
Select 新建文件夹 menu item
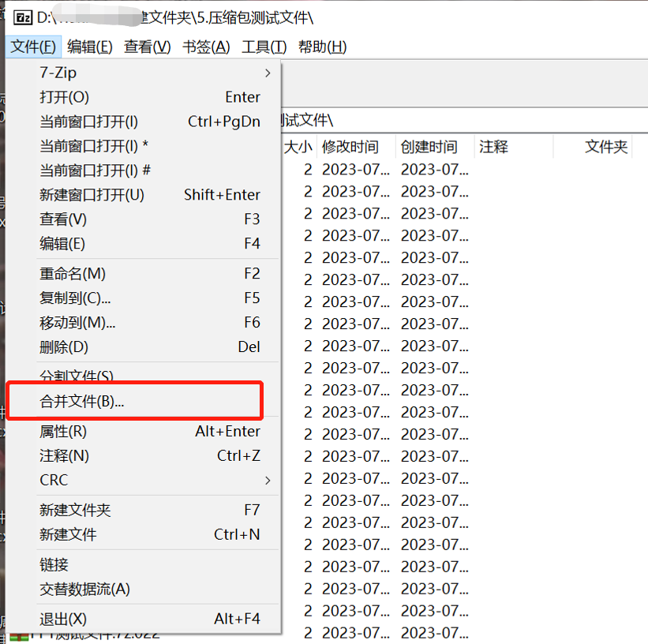(x=144, y=510)
